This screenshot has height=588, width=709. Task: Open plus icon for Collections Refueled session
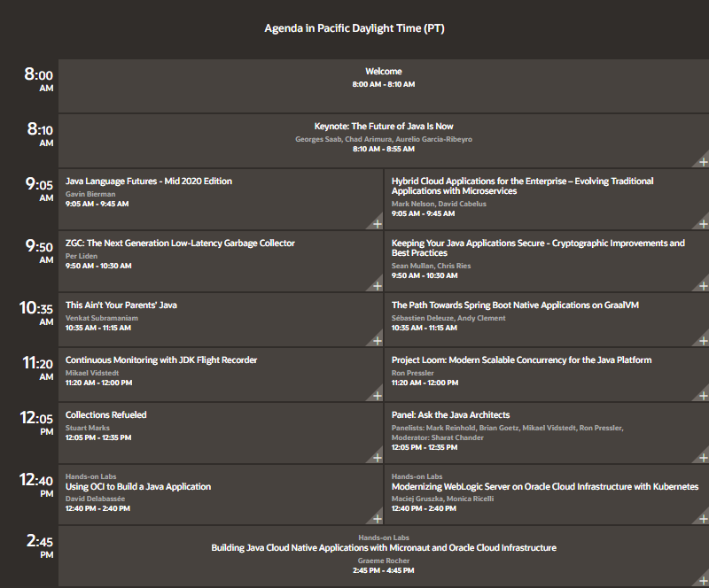377,457
